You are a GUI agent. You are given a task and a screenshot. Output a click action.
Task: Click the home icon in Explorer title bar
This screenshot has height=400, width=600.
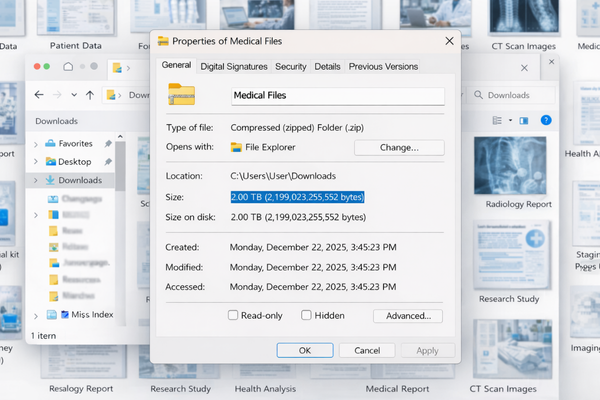click(x=68, y=67)
